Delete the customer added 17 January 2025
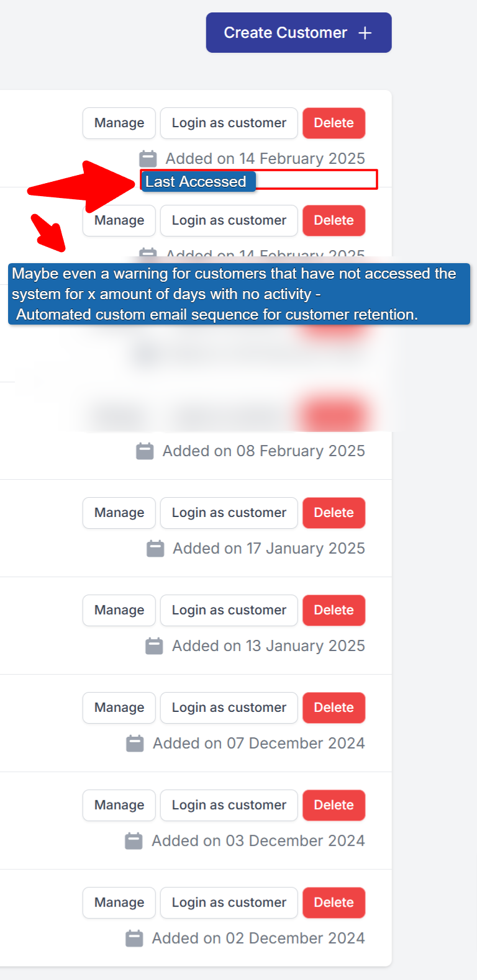The height and width of the screenshot is (980, 477). (x=334, y=513)
